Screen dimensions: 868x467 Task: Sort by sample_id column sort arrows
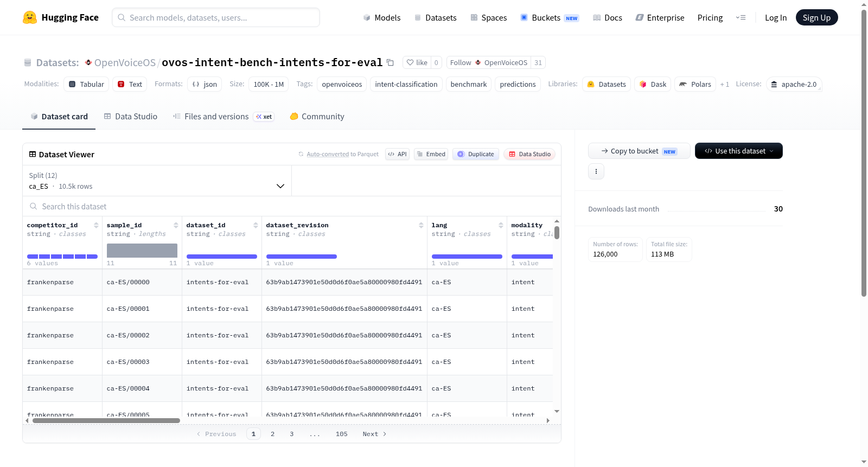(x=176, y=225)
